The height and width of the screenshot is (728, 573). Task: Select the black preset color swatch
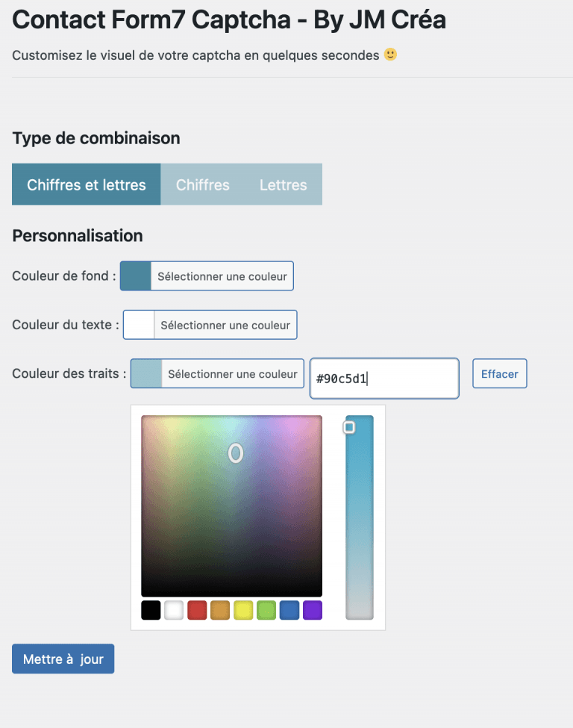[150, 610]
